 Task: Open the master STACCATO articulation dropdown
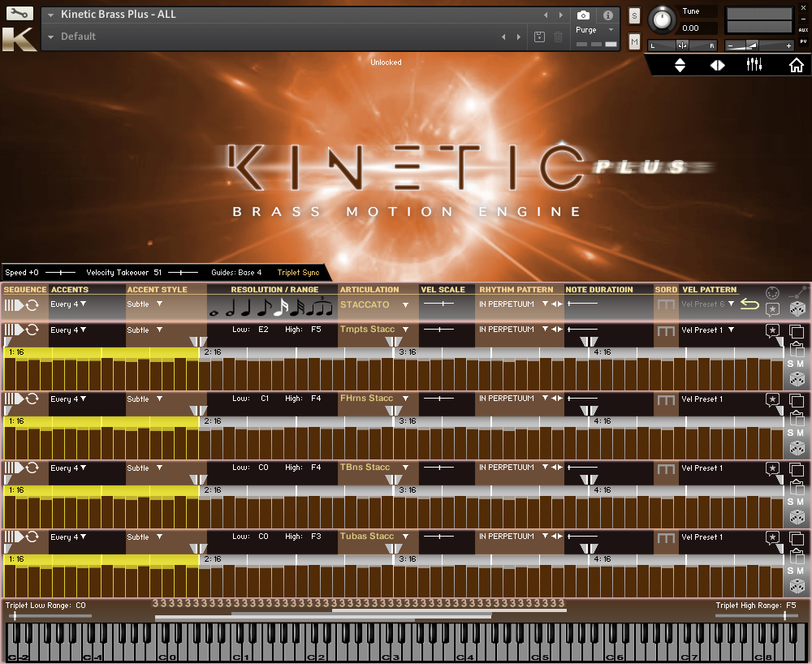pyautogui.click(x=405, y=305)
